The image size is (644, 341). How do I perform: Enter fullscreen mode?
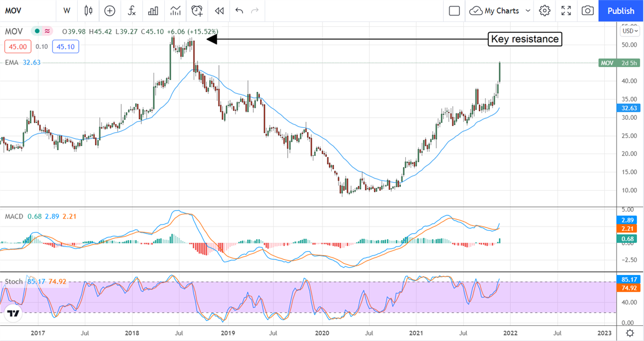(566, 10)
